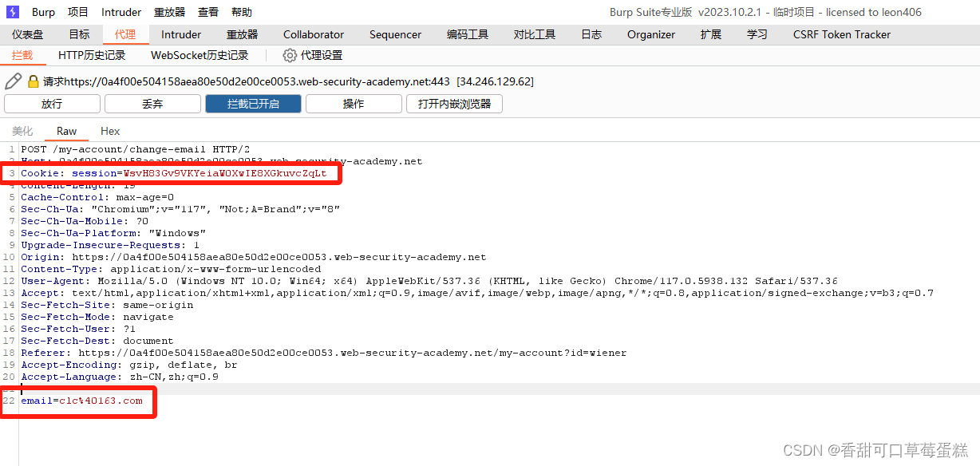Click the Referer header line
The width and height of the screenshot is (980, 466).
324,353
